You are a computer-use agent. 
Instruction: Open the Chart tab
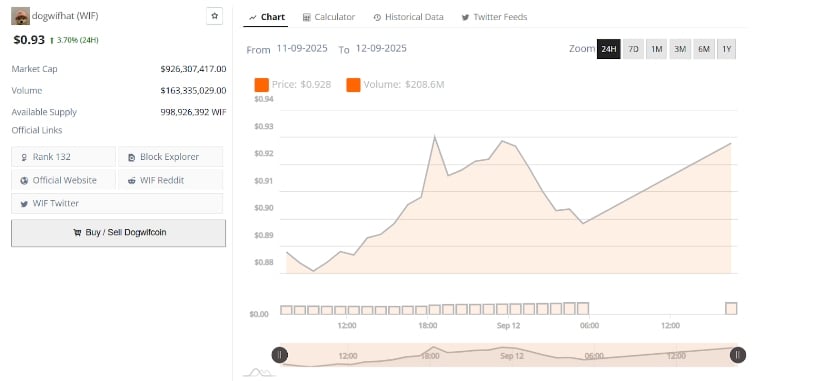tap(267, 17)
